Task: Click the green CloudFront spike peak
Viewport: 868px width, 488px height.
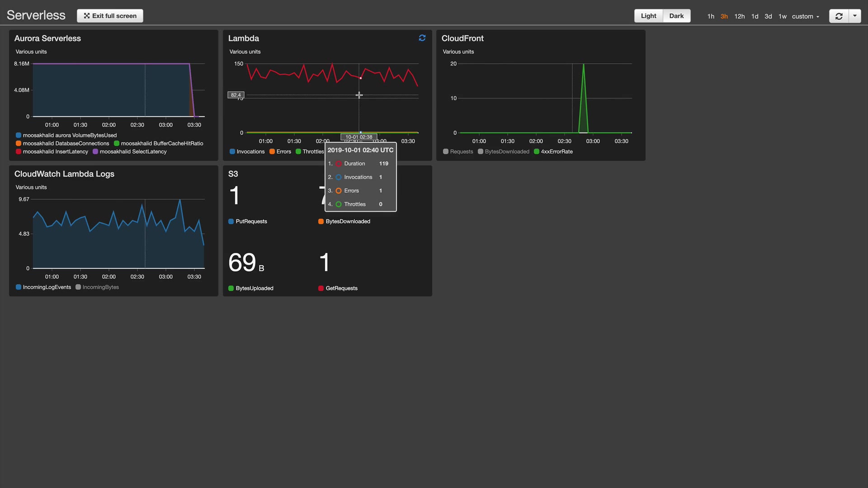Action: (584, 65)
